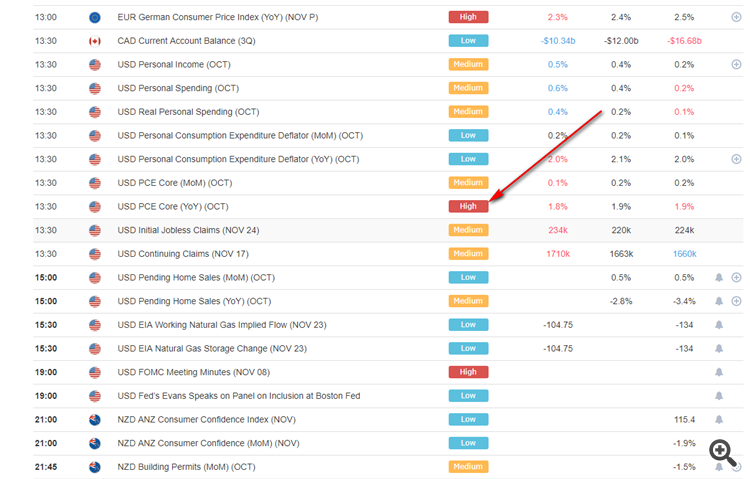The image size is (750, 479).
Task: Toggle alert bell for Pending Home Sales (YoY)
Action: point(718,301)
